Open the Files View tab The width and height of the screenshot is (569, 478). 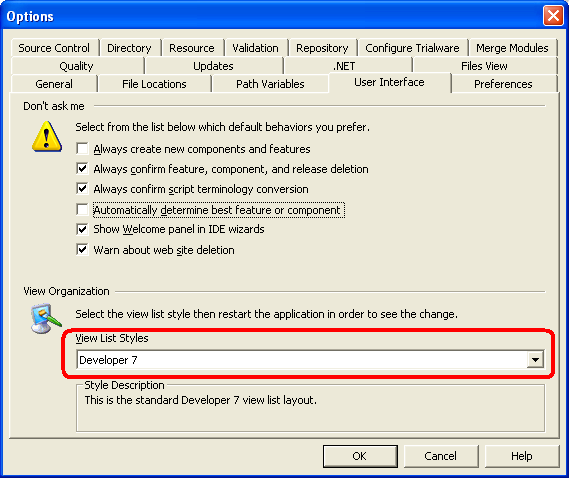[x=484, y=66]
